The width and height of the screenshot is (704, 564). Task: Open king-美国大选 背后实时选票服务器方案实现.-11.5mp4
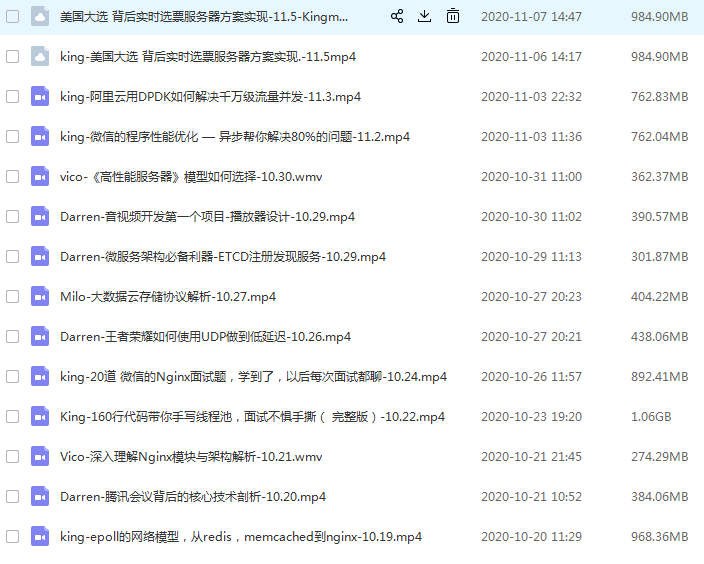point(208,57)
